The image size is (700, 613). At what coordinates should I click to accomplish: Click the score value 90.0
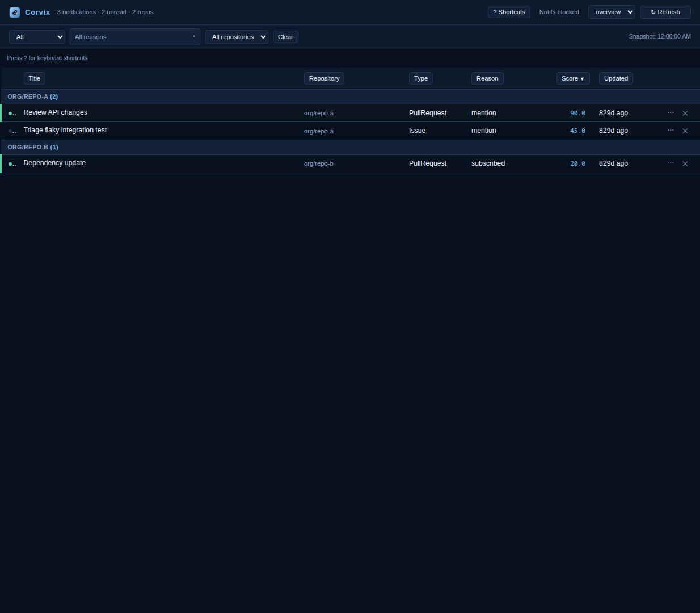[x=577, y=113]
